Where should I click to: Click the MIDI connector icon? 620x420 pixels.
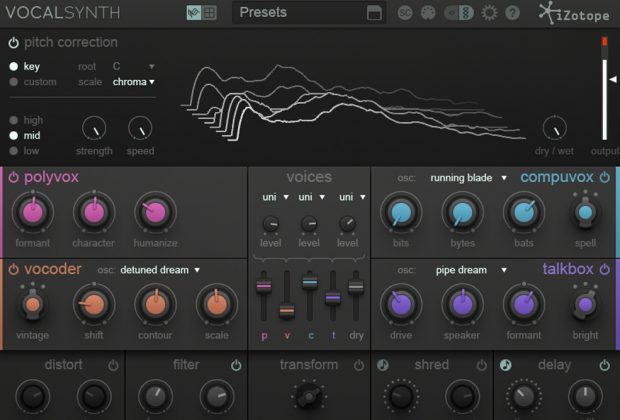point(428,13)
